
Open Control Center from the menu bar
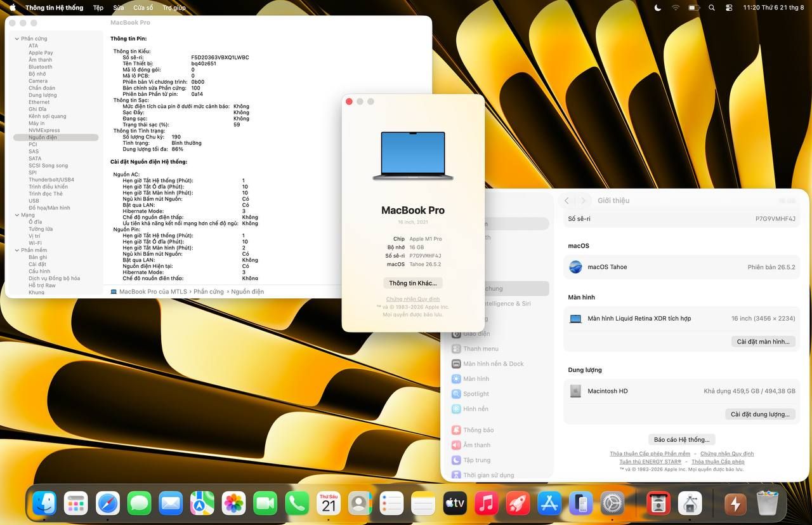pyautogui.click(x=729, y=8)
